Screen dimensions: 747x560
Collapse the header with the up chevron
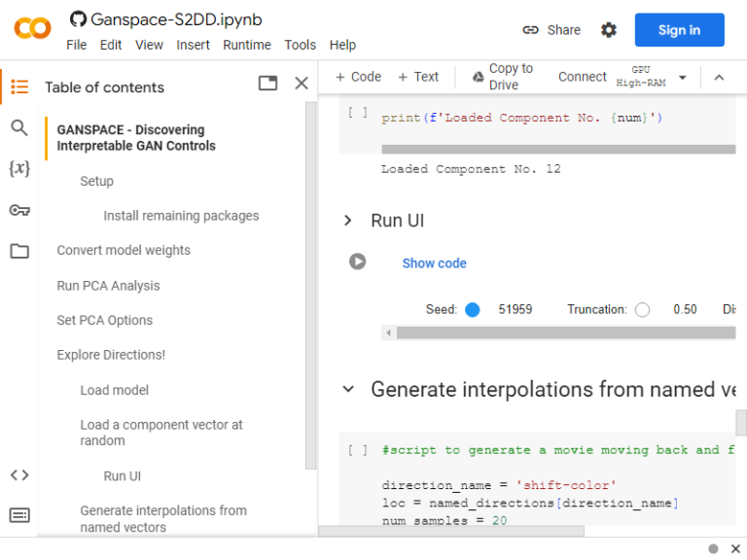tap(720, 77)
